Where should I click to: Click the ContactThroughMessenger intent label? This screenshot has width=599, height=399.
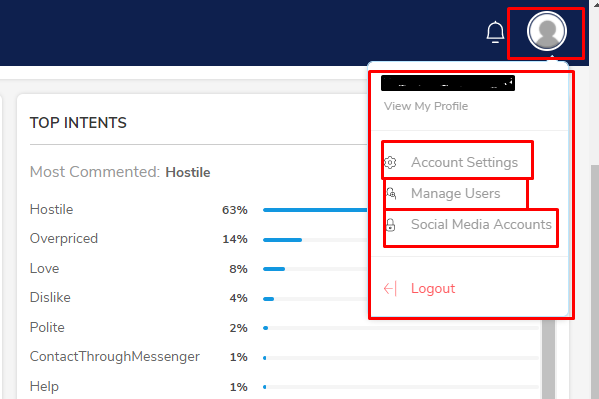click(115, 357)
